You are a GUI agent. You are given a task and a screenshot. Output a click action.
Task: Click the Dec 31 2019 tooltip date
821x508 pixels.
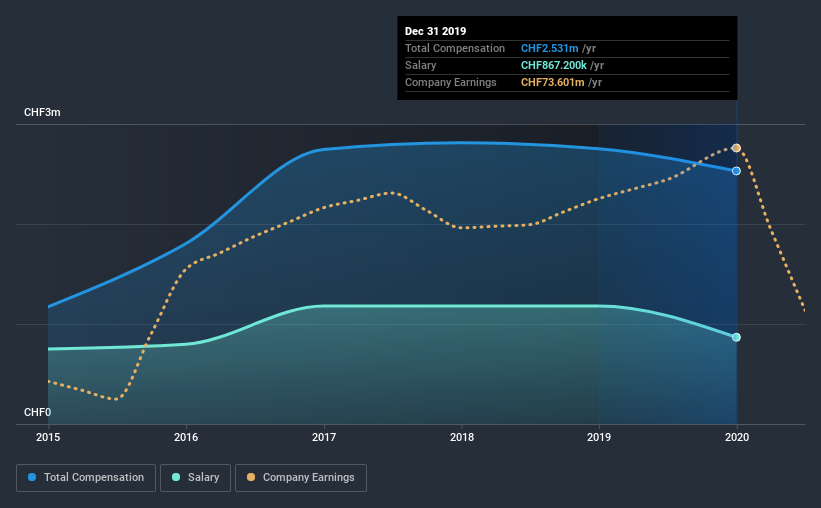435,31
